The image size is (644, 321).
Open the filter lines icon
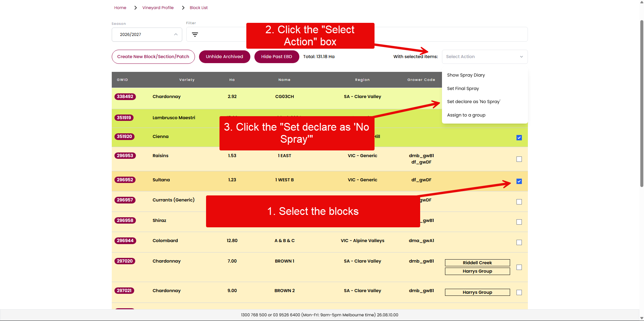click(x=195, y=35)
